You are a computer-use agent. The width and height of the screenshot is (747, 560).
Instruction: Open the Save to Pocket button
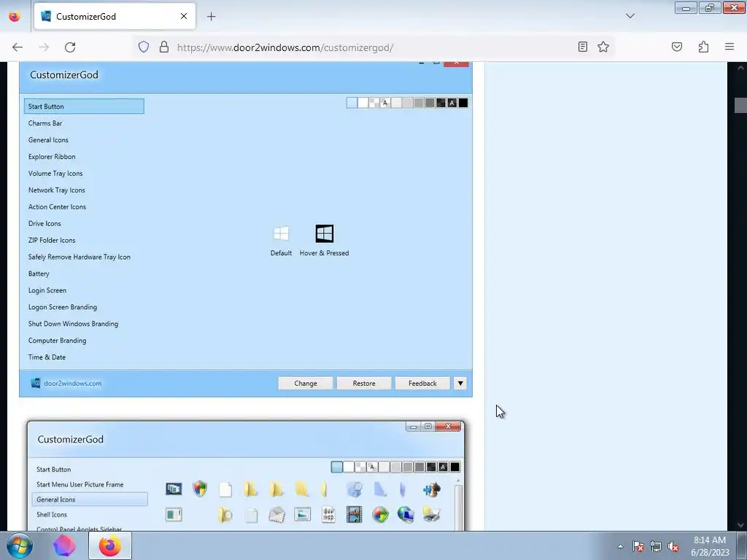coord(676,47)
